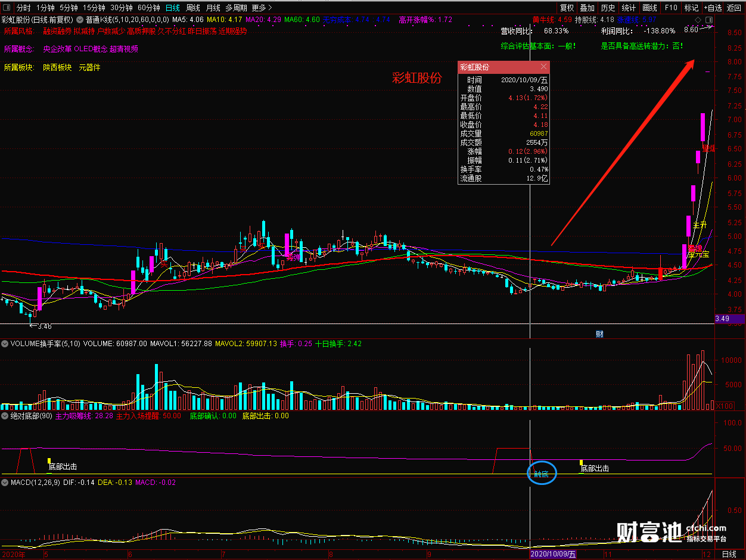Click the 十日换手: 2.42 label
The image size is (746, 560).
[337, 344]
